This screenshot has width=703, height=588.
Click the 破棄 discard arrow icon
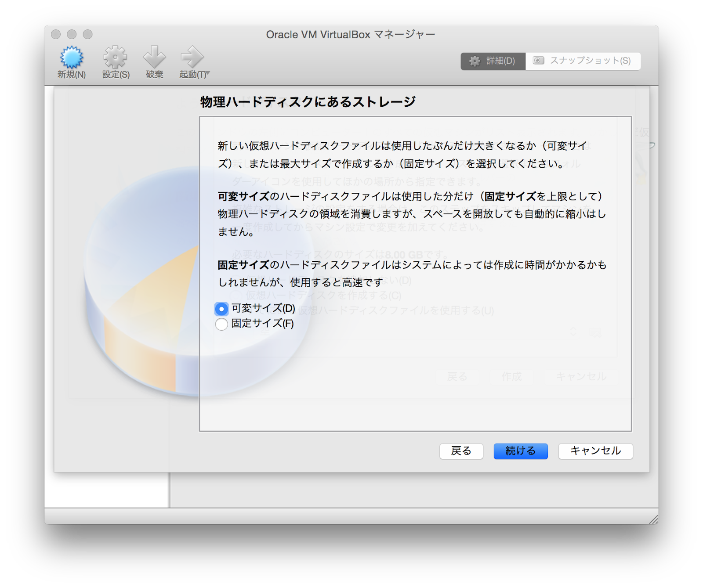point(154,58)
